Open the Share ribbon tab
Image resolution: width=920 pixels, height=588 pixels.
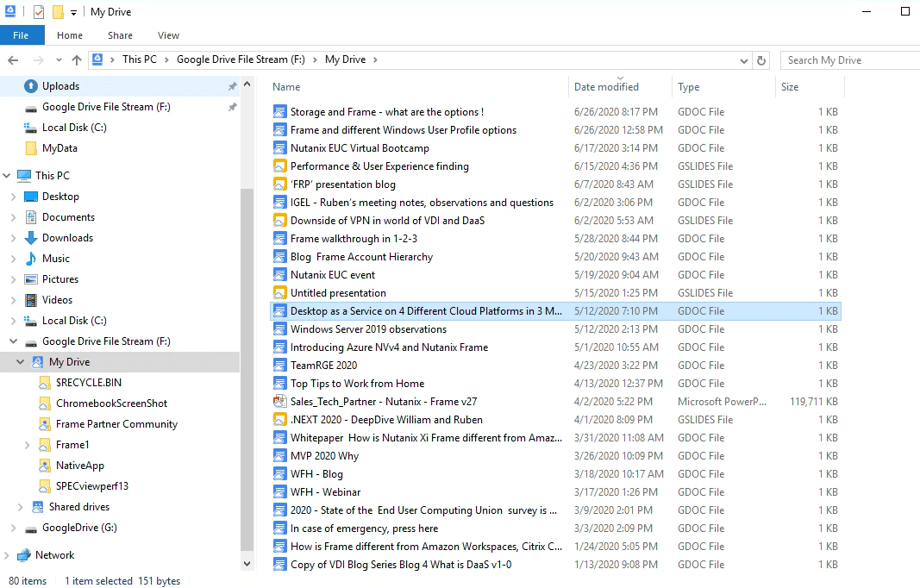[x=120, y=35]
